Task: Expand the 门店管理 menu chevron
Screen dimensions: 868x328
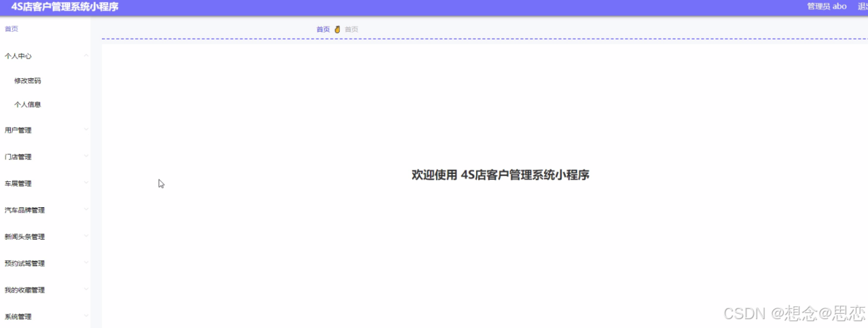Action: 86,156
